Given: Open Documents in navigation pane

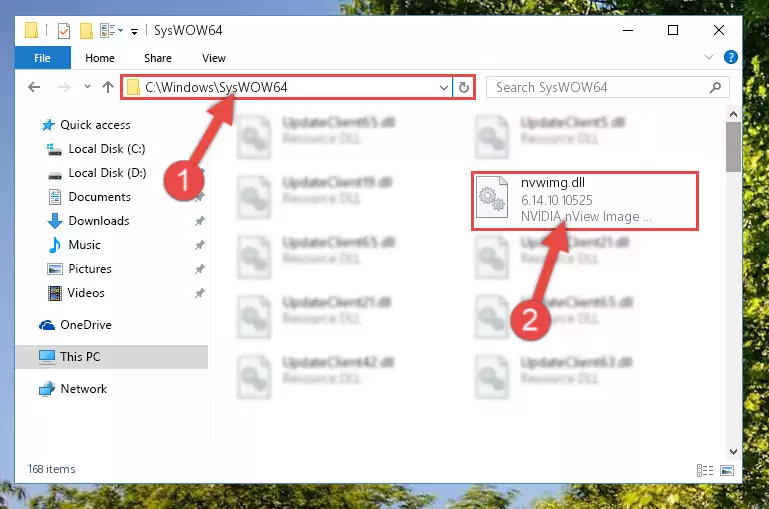Looking at the screenshot, I should (x=90, y=197).
